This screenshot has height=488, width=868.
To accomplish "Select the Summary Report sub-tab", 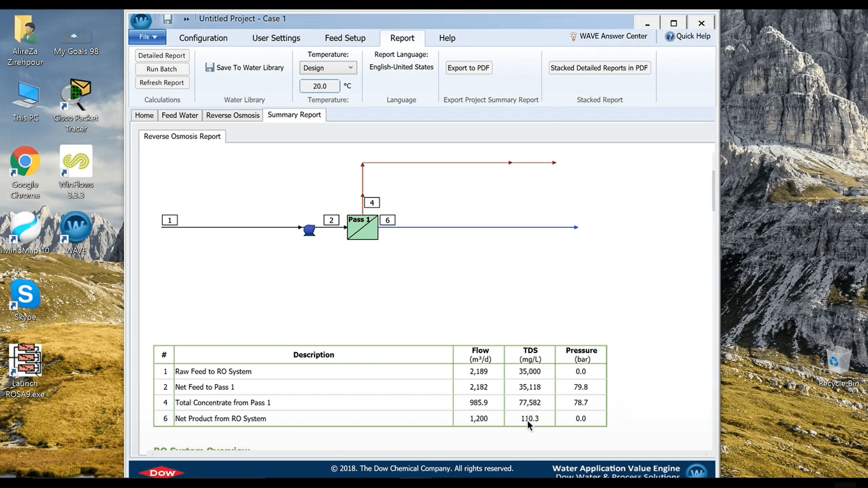I will (294, 115).
